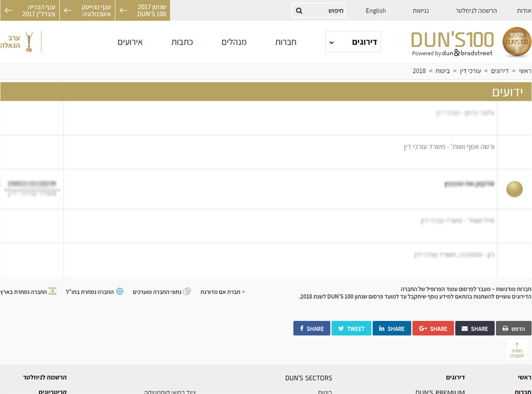Click the חברת אם מדורגת legend label
532x394 pixels.
220,292
